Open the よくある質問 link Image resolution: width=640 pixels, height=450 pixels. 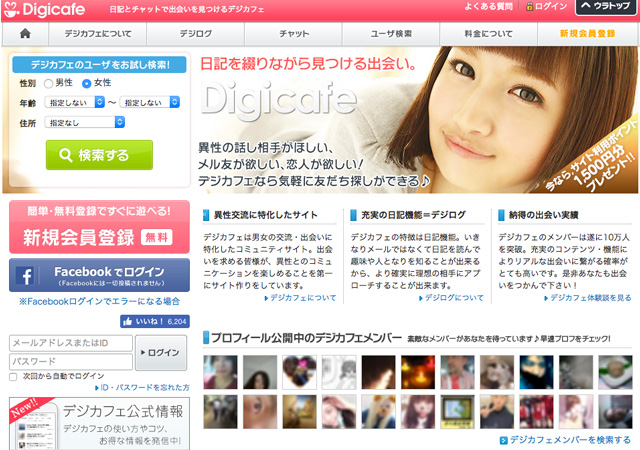(x=489, y=7)
